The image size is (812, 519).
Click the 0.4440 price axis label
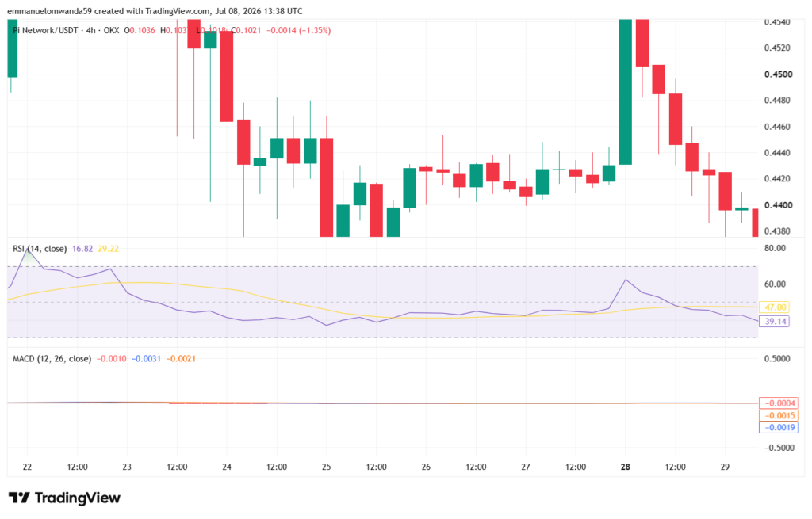777,153
